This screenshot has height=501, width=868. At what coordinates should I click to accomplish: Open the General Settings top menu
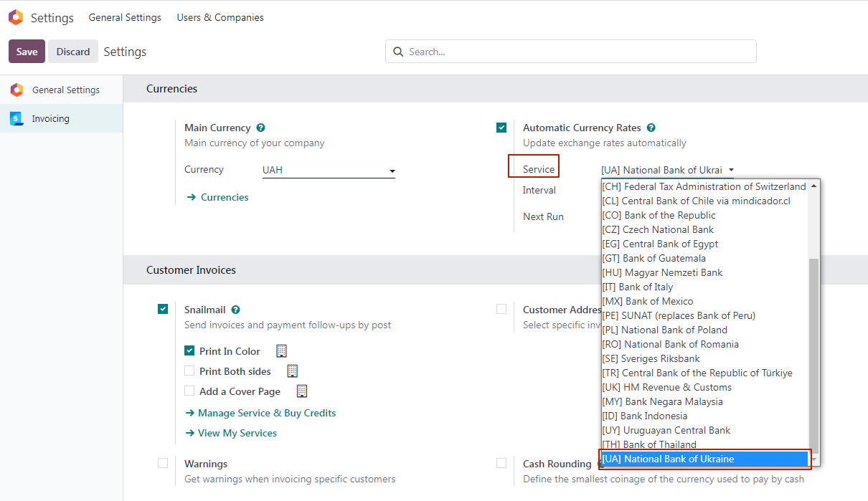125,17
